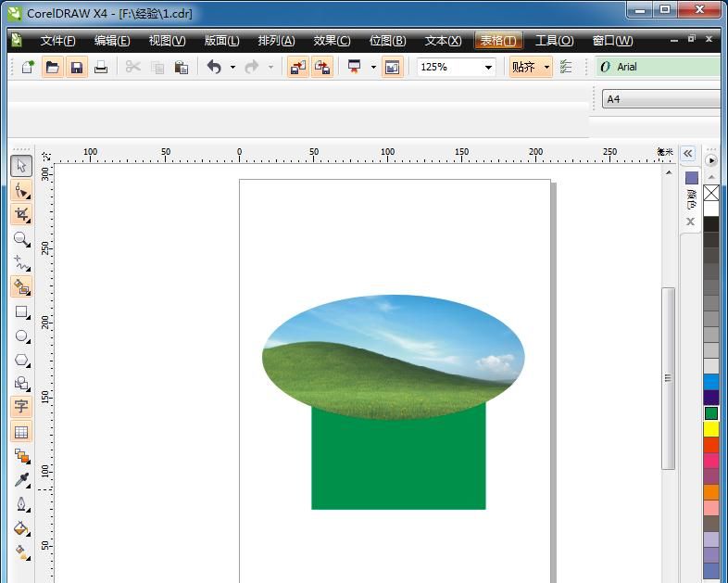Select the Table tool
728x583 pixels.
[21, 432]
